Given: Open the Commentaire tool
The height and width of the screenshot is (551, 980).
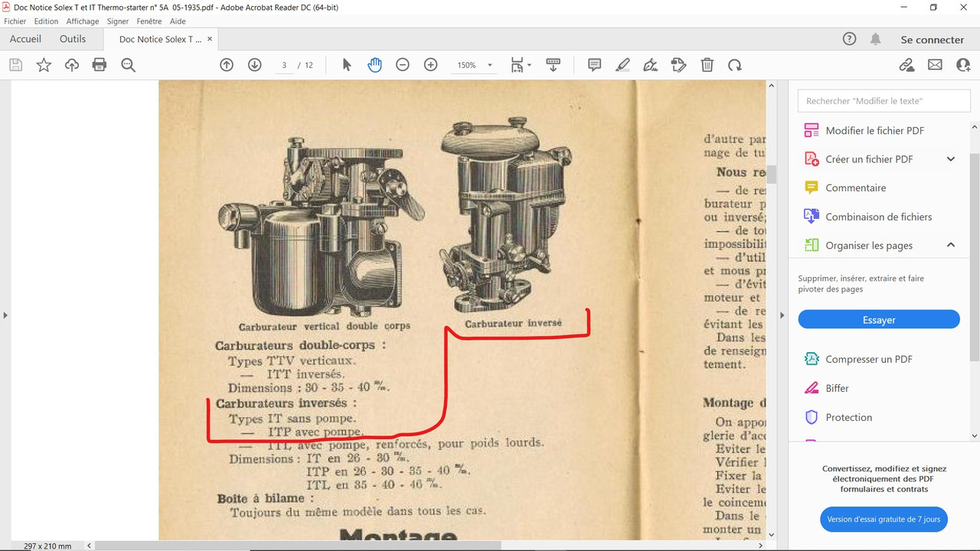Looking at the screenshot, I should pos(855,188).
